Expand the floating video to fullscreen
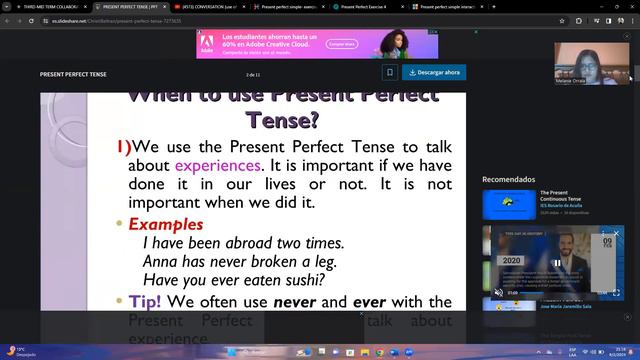The width and height of the screenshot is (640, 360). tap(616, 293)
